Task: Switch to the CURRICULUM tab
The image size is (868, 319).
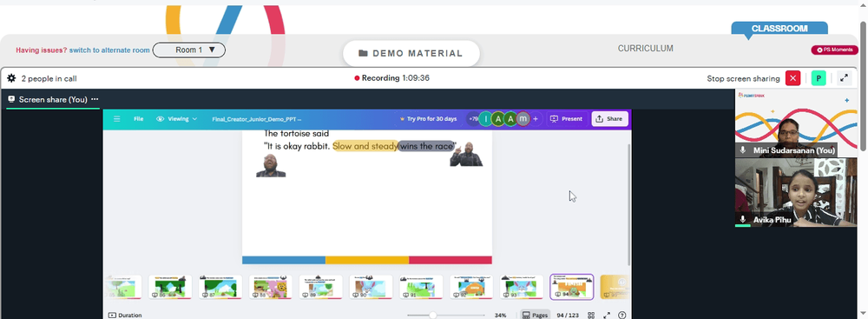Action: tap(646, 49)
